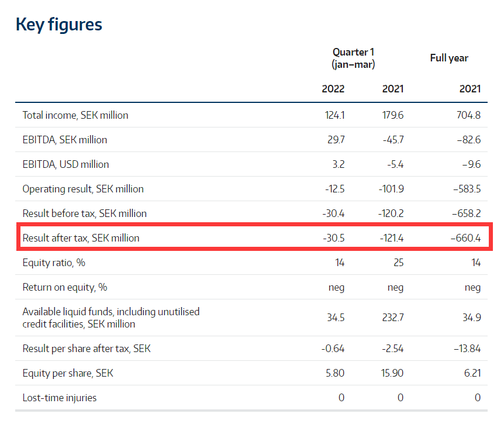Select the Operating result, SEK million label
The image size is (504, 424).
(83, 189)
